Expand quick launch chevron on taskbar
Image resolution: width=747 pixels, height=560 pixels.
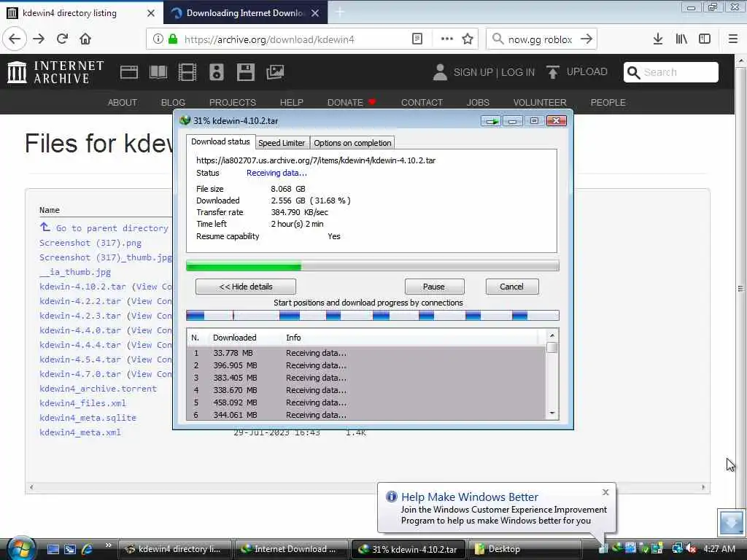108,545
